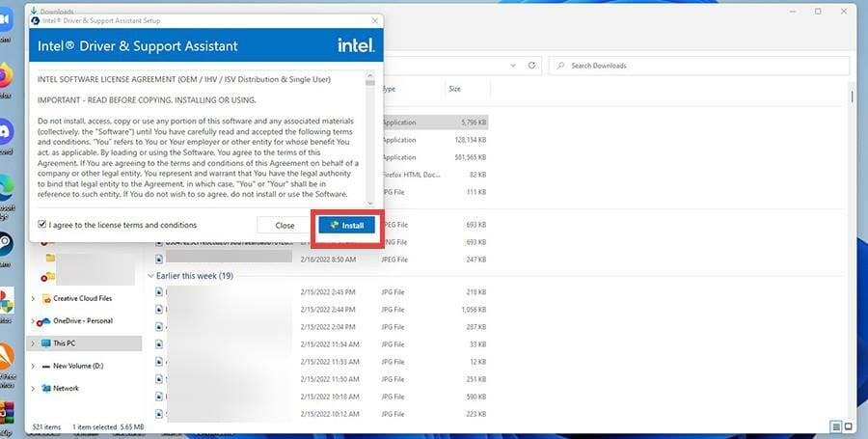The image size is (868, 439).
Task: Click file icon in 2/15/2022 2:44 PM row
Action: (159, 310)
